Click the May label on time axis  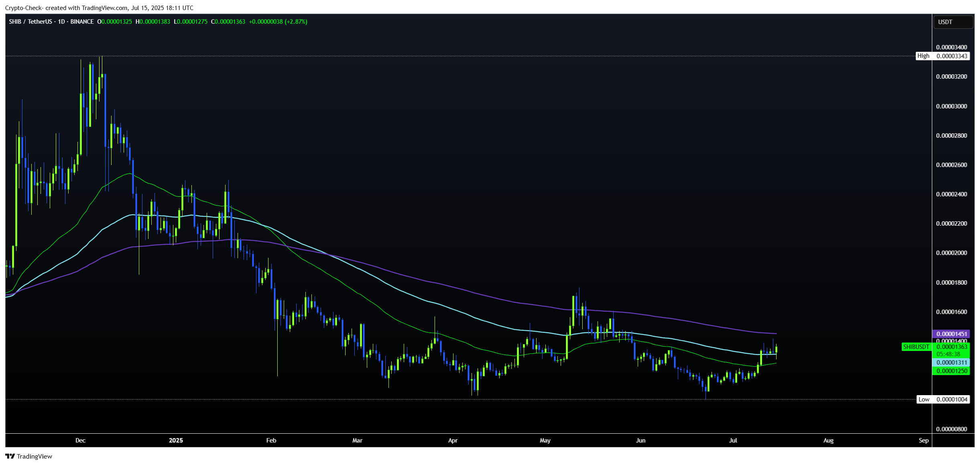click(545, 441)
